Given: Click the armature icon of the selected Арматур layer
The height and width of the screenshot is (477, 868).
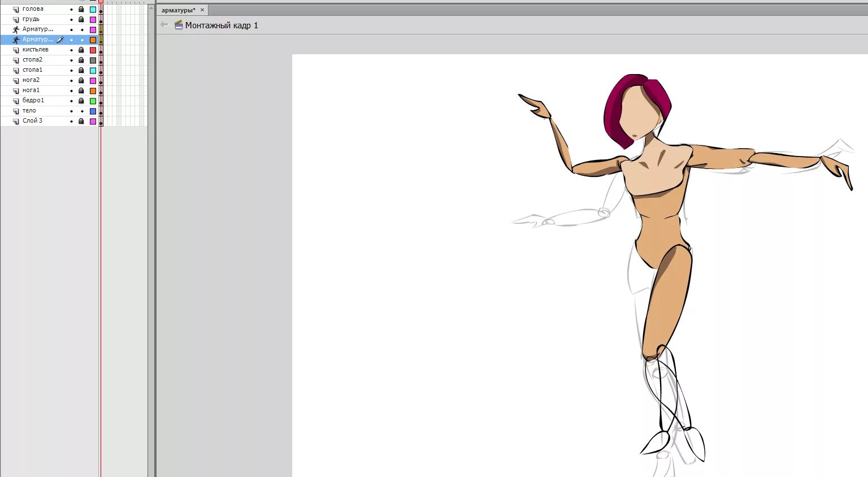Looking at the screenshot, I should pos(16,40).
